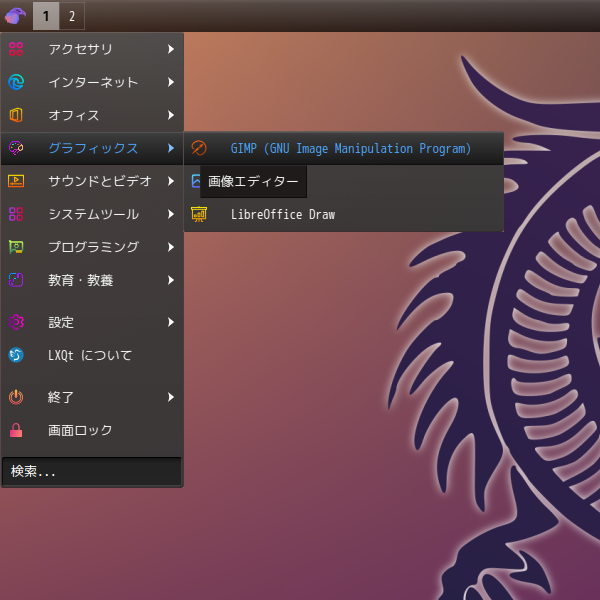Click the サウンドとビデオ media icon
600x600 pixels.
point(16,181)
